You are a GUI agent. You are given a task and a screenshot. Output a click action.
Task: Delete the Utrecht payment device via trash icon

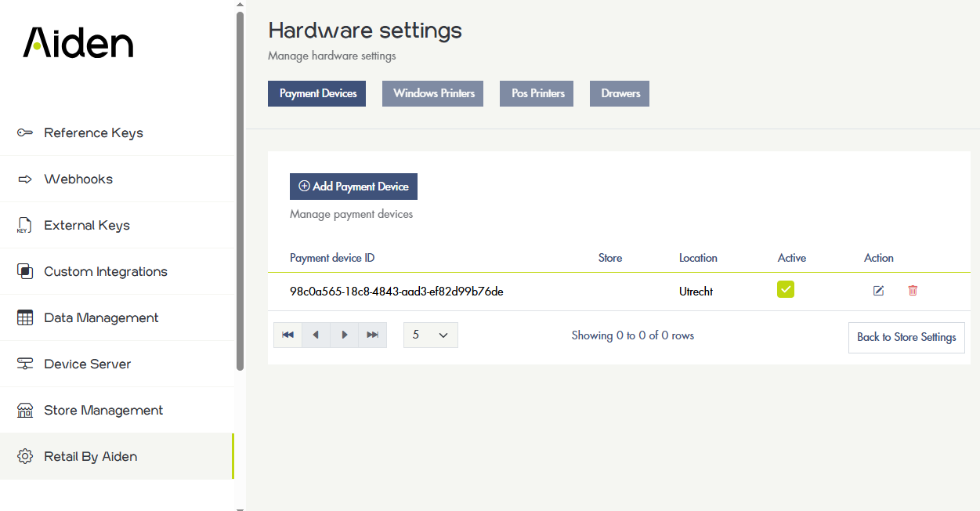click(913, 291)
